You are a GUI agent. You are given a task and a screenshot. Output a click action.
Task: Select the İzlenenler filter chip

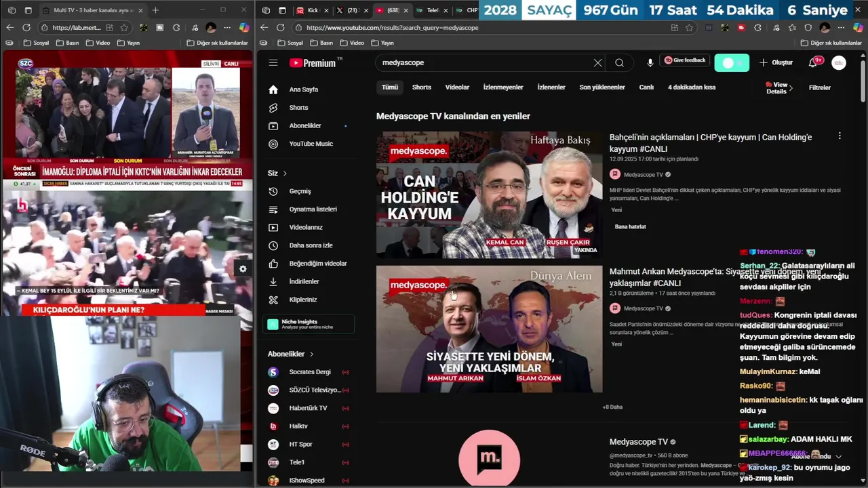pyautogui.click(x=551, y=87)
